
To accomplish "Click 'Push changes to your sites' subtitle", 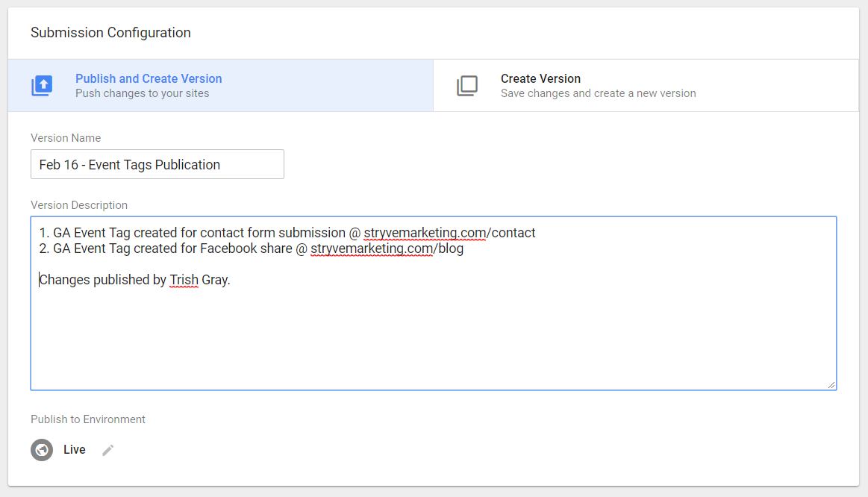I will coord(143,93).
